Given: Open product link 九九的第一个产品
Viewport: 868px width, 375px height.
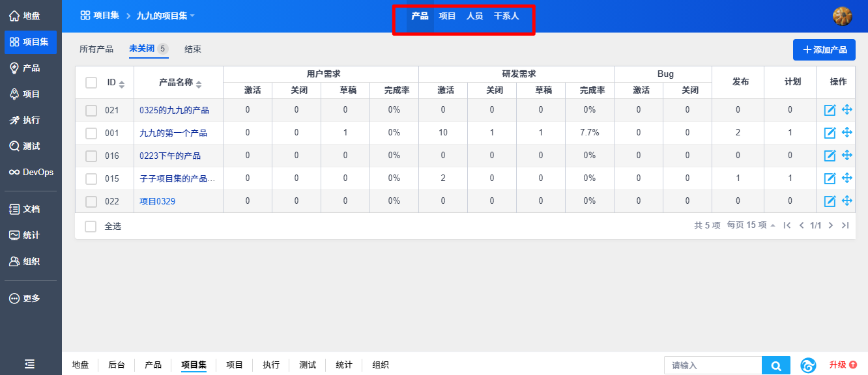Looking at the screenshot, I should point(173,133).
